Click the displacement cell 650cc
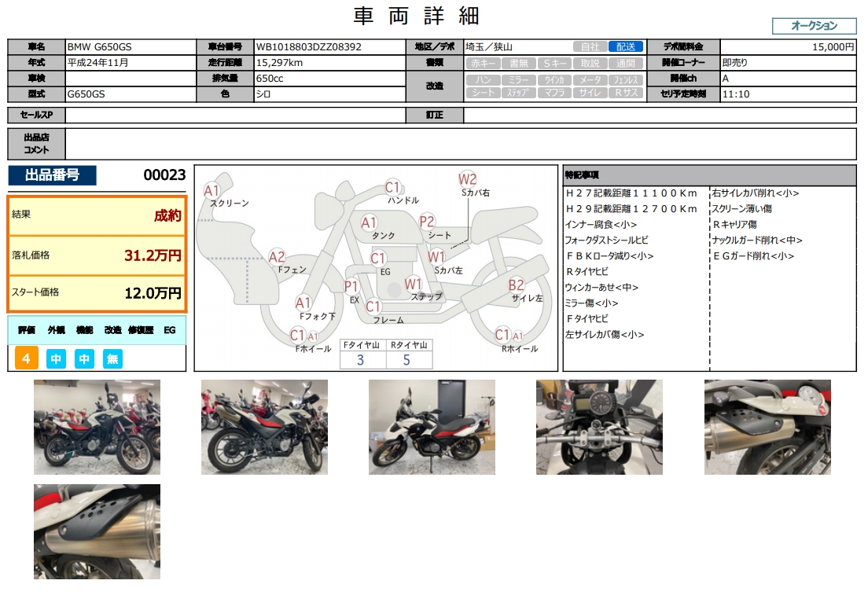868x606 pixels. [x=329, y=79]
